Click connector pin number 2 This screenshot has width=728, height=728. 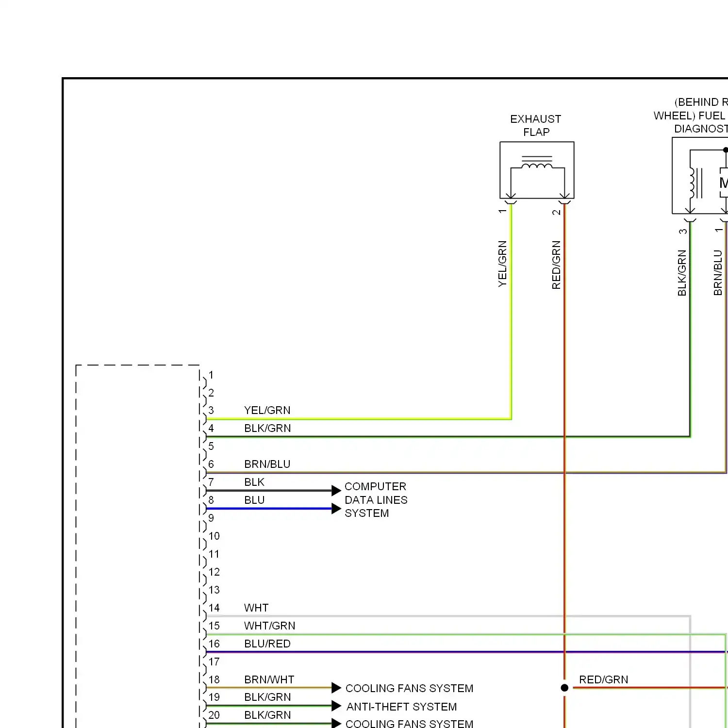coord(211,393)
